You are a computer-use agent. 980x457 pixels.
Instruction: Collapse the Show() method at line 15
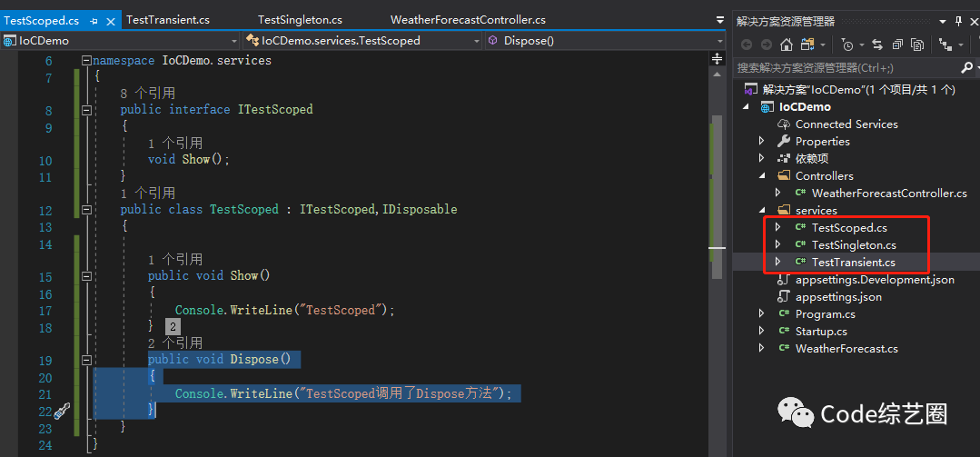click(86, 275)
